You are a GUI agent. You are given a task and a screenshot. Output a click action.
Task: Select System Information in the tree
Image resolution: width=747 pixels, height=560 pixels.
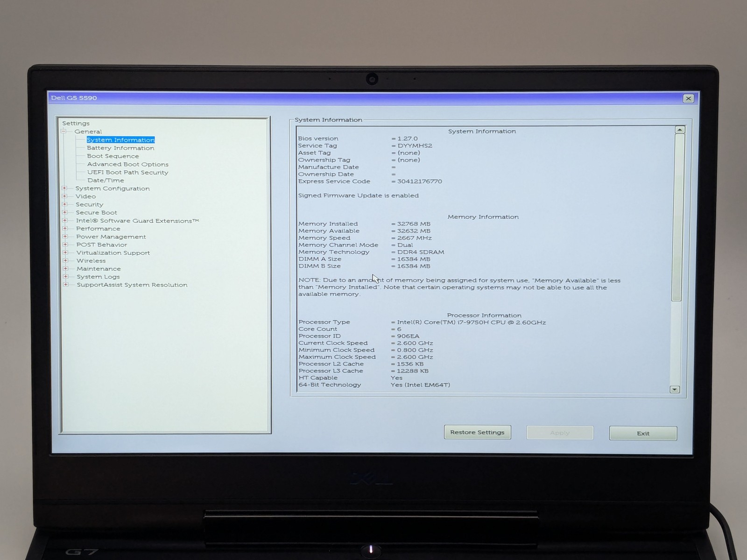(x=120, y=140)
